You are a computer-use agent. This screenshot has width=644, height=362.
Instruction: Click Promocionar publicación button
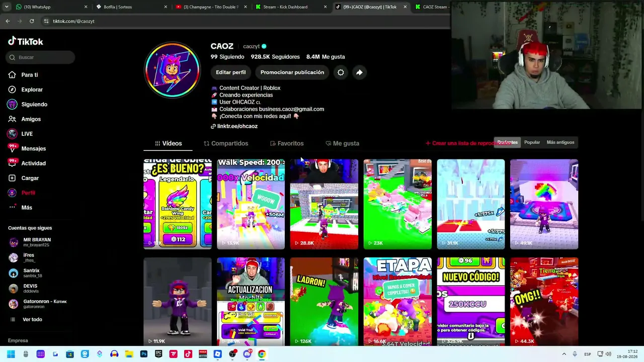point(292,72)
